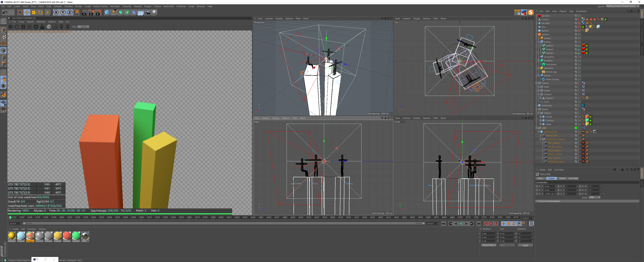Viewport: 644px width, 262px height.
Task: Toggle the X axis lock
Action: point(56,12)
